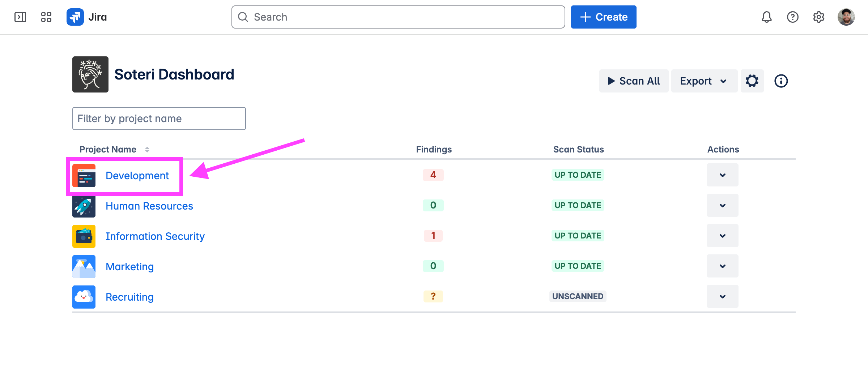Open Soteri Dashboard settings gear
Screen dimensions: 868x370
[752, 81]
